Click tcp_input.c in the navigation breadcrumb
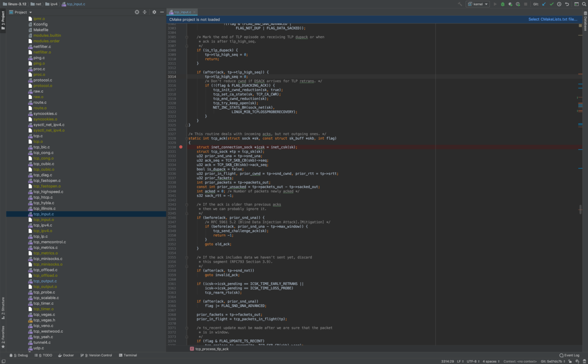Image resolution: width=588 pixels, height=364 pixels. click(x=74, y=4)
